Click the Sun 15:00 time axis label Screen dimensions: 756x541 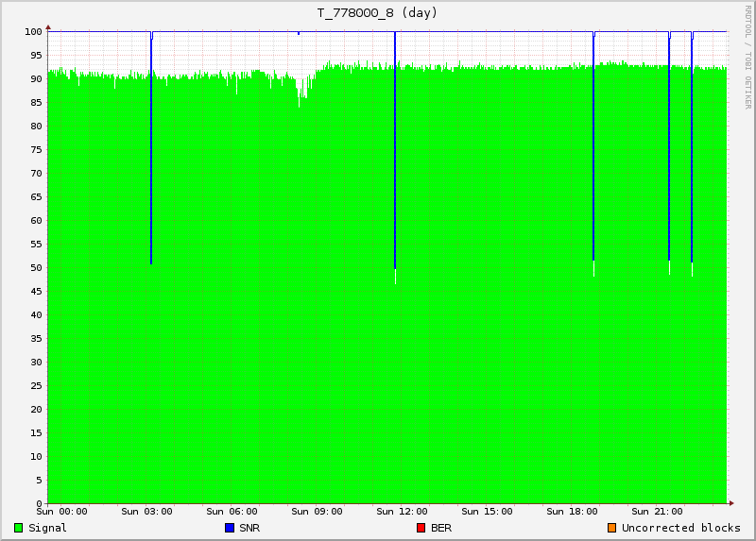click(487, 512)
